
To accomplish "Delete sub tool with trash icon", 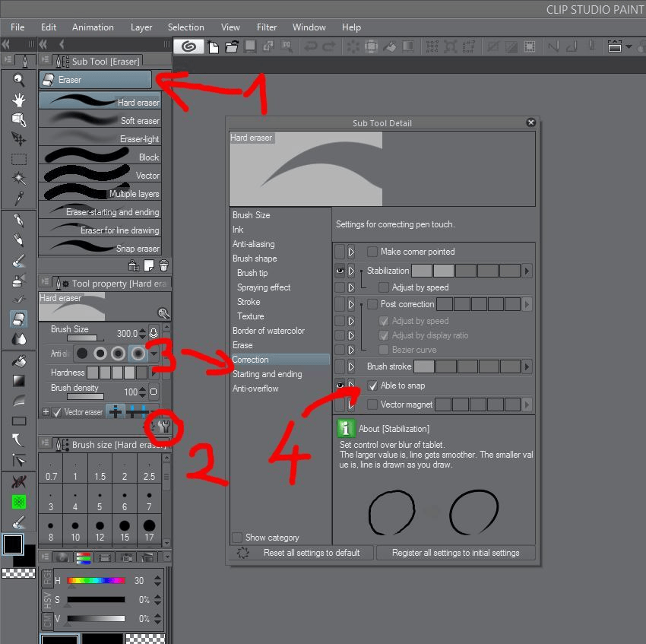I will [163, 265].
